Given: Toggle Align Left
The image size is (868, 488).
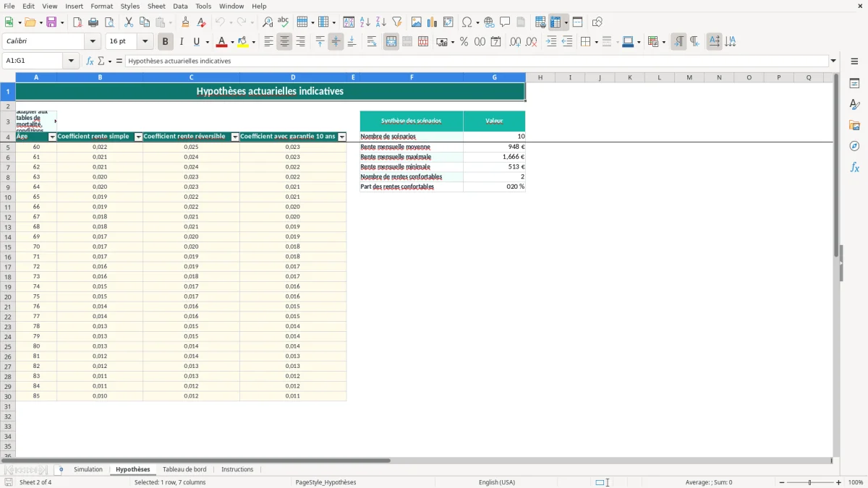Looking at the screenshot, I should 268,42.
